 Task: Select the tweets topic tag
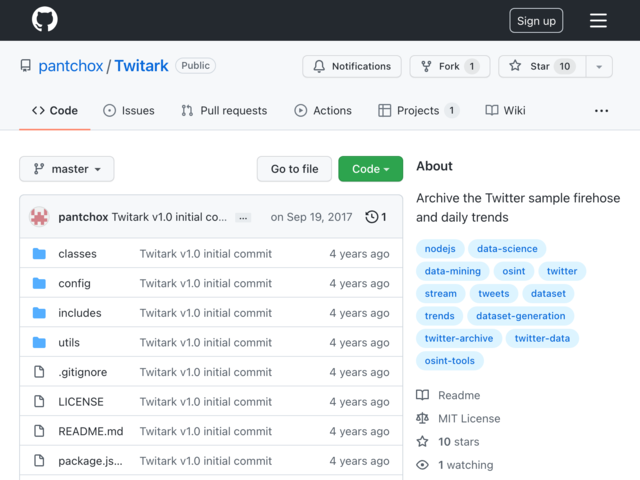tap(493, 293)
